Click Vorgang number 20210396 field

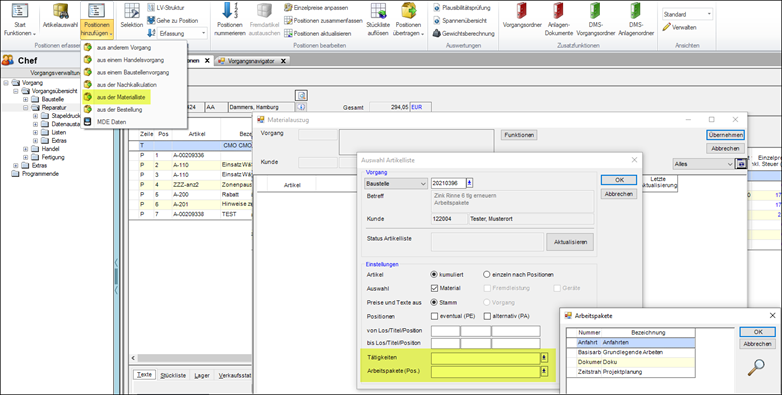(x=448, y=184)
